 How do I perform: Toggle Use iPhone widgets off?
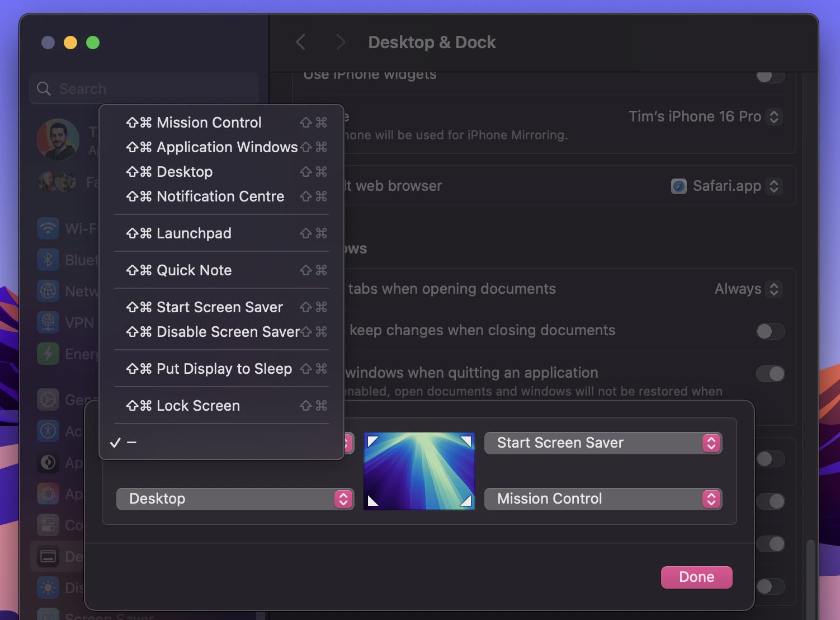click(x=770, y=77)
